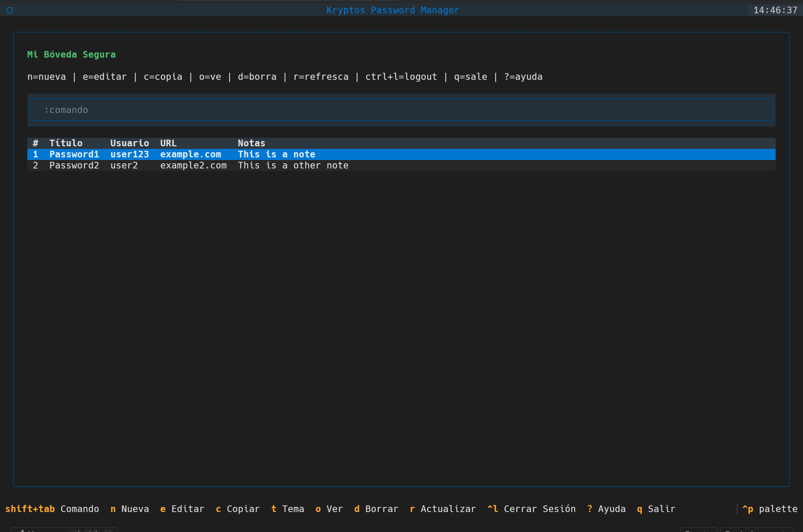Click the o Ver footer shortcut
803x532 pixels.
[x=329, y=509]
